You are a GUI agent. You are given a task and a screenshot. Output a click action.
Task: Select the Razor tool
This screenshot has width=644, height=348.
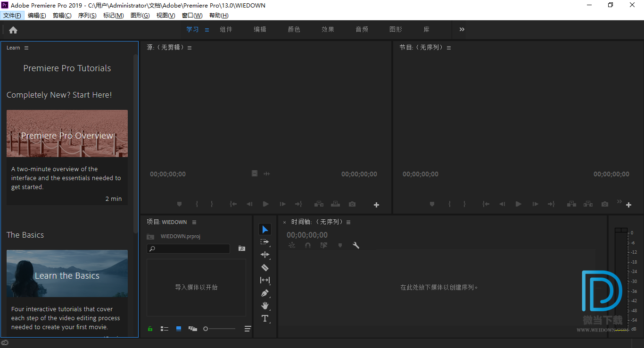265,267
